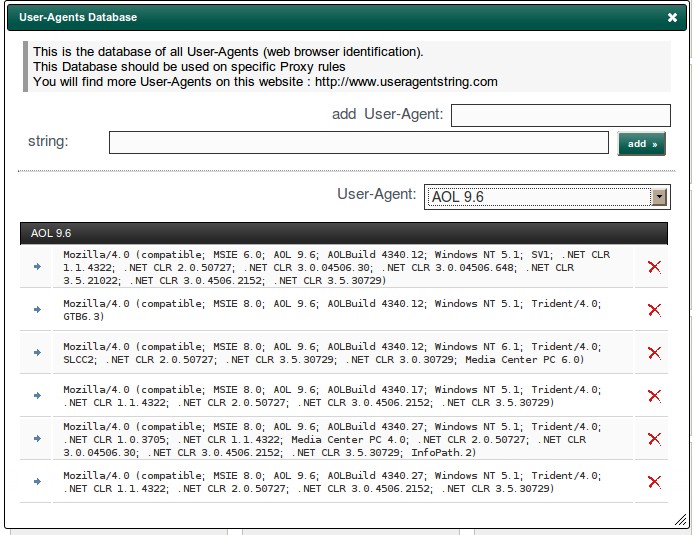The image size is (694, 535).
Task: Click the 'User-Agent:' label beside the dropdown
Action: 377,194
